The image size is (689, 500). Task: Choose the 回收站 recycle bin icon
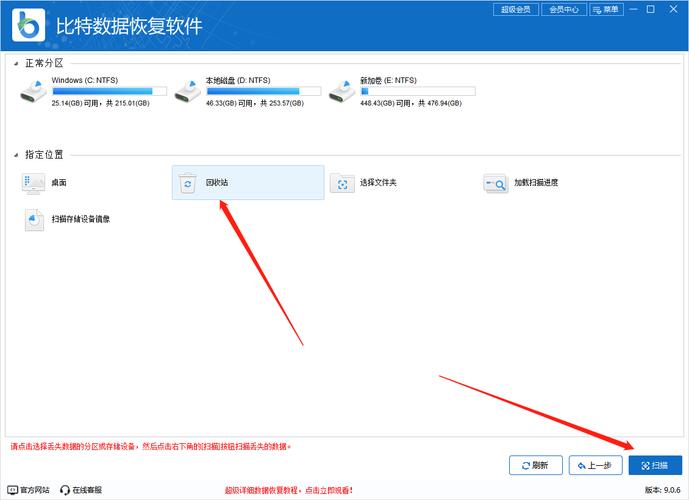point(188,183)
